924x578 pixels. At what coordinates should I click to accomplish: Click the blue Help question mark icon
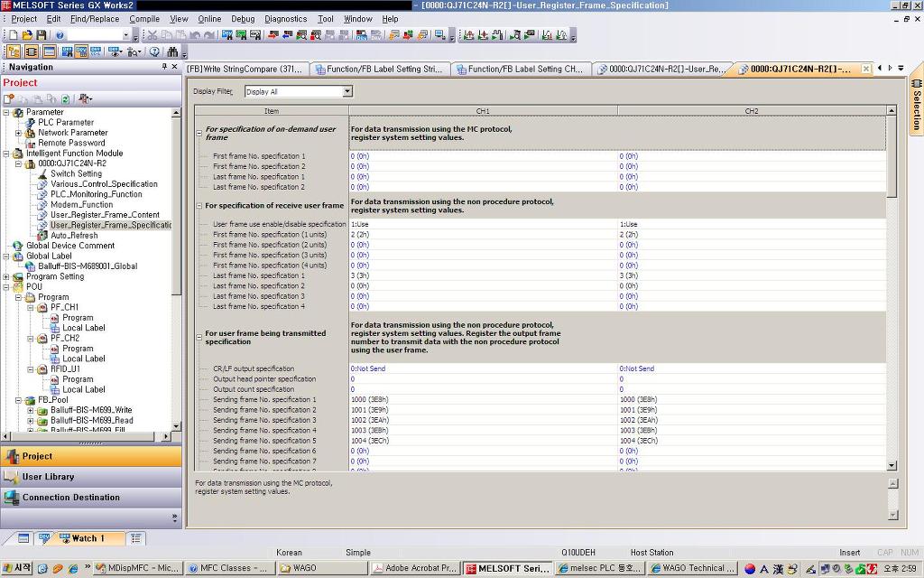tap(60, 35)
